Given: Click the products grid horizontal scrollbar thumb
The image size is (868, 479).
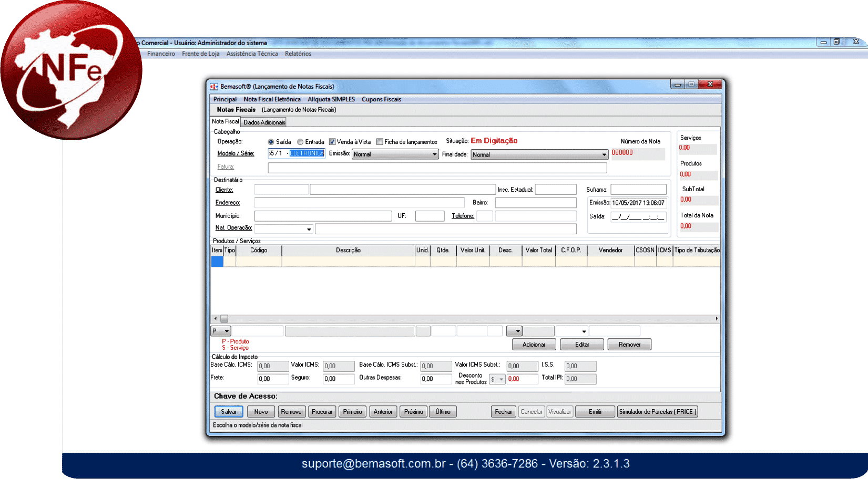Looking at the screenshot, I should point(224,319).
